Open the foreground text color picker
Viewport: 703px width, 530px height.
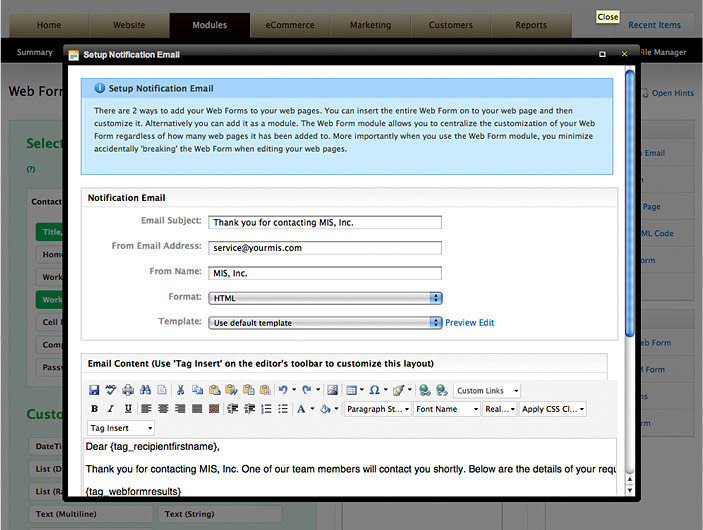[301, 408]
